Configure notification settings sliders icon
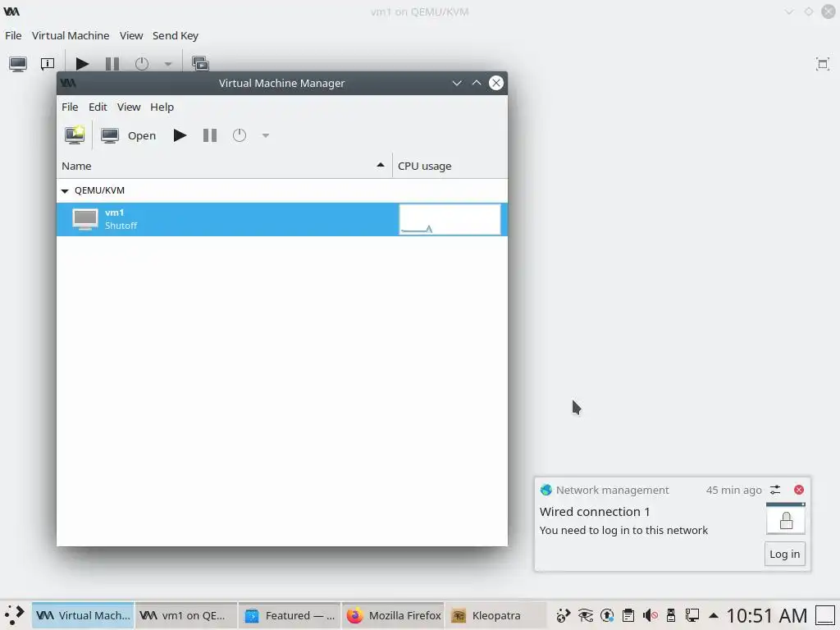 (x=775, y=490)
